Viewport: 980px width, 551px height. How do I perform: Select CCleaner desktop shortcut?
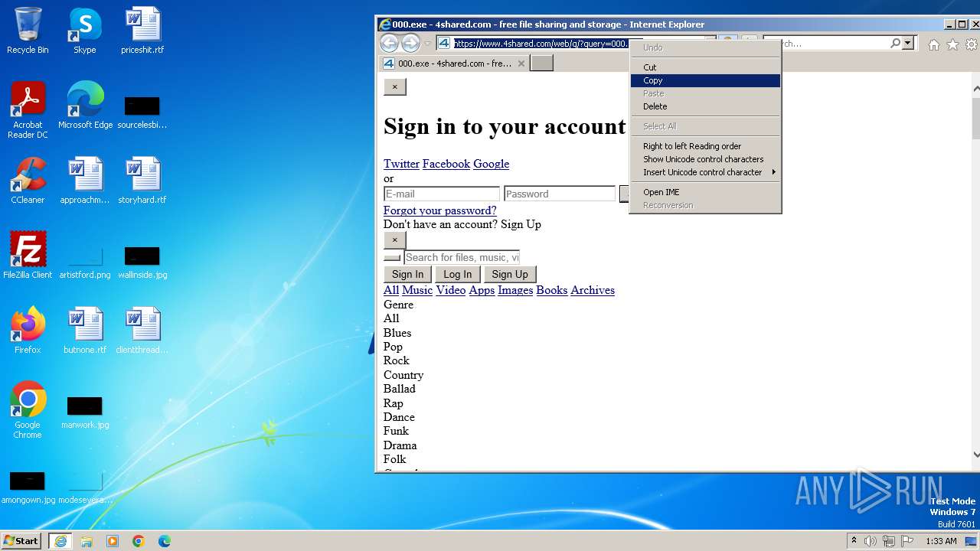(28, 181)
